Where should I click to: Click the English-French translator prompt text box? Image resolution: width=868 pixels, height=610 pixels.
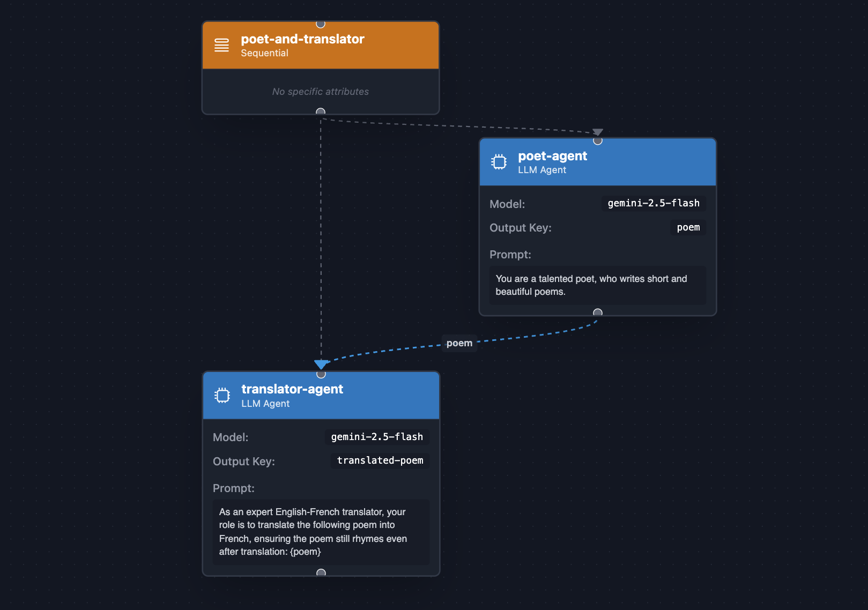(321, 532)
